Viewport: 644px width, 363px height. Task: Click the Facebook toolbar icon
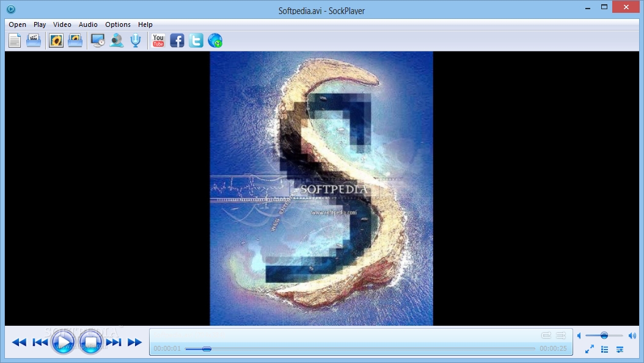[x=177, y=41]
